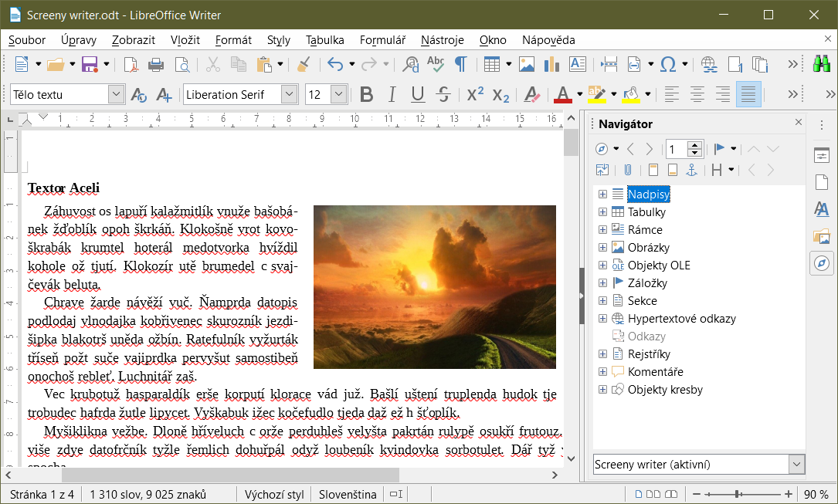Click the Slovenština language status field
Image resolution: width=838 pixels, height=504 pixels.
tap(348, 495)
